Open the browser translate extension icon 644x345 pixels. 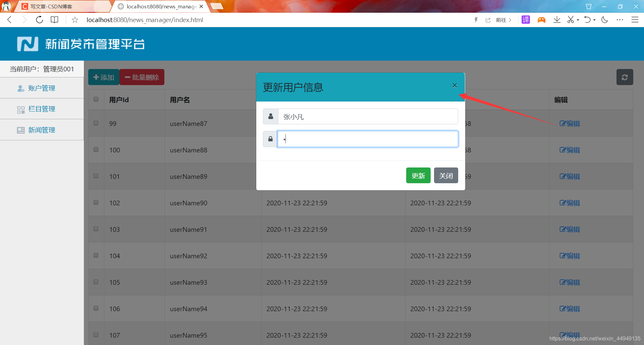pyautogui.click(x=526, y=19)
